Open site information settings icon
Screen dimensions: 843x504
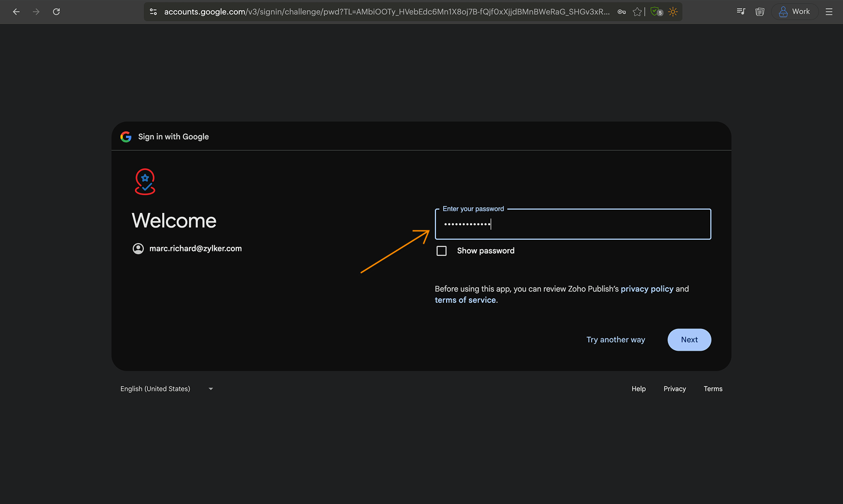point(153,12)
